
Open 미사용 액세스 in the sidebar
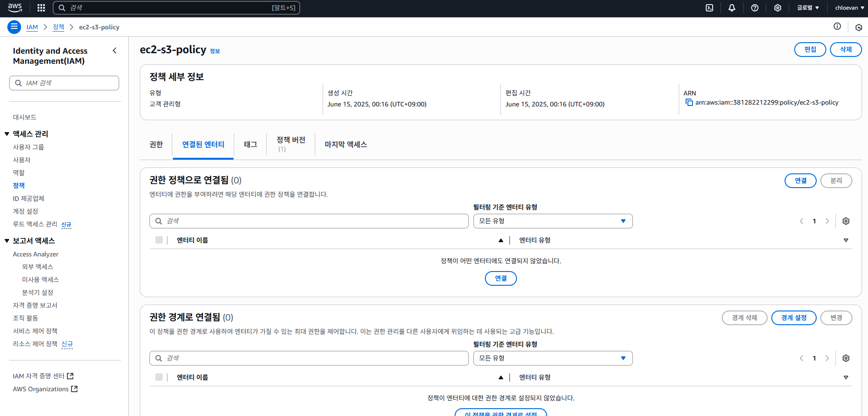pyautogui.click(x=40, y=280)
